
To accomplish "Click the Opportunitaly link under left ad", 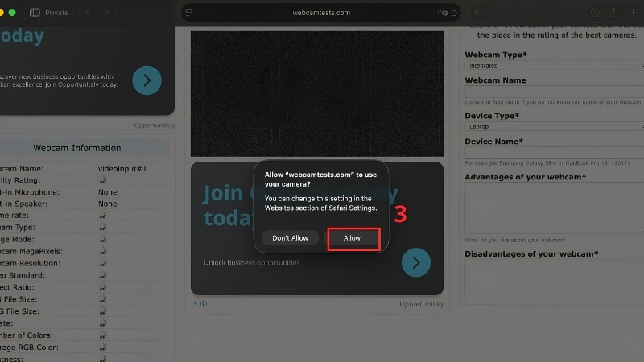I will tap(154, 125).
